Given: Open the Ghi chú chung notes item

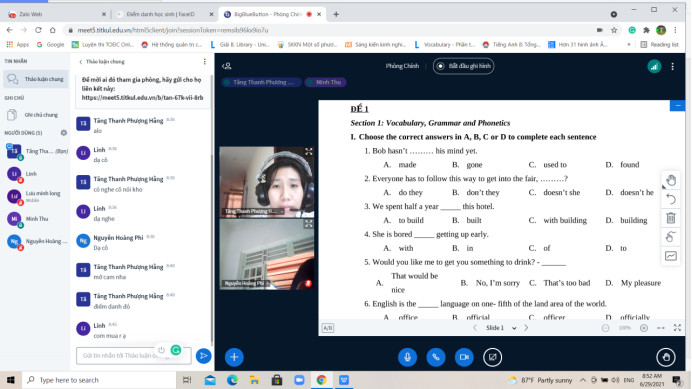Looking at the screenshot, I should pyautogui.click(x=36, y=115).
